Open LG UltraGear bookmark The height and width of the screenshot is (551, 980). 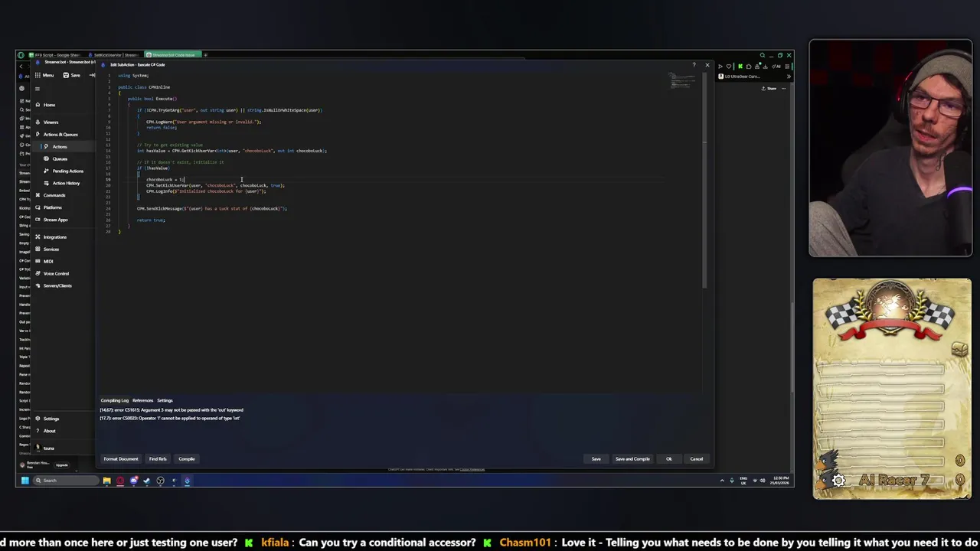click(739, 77)
